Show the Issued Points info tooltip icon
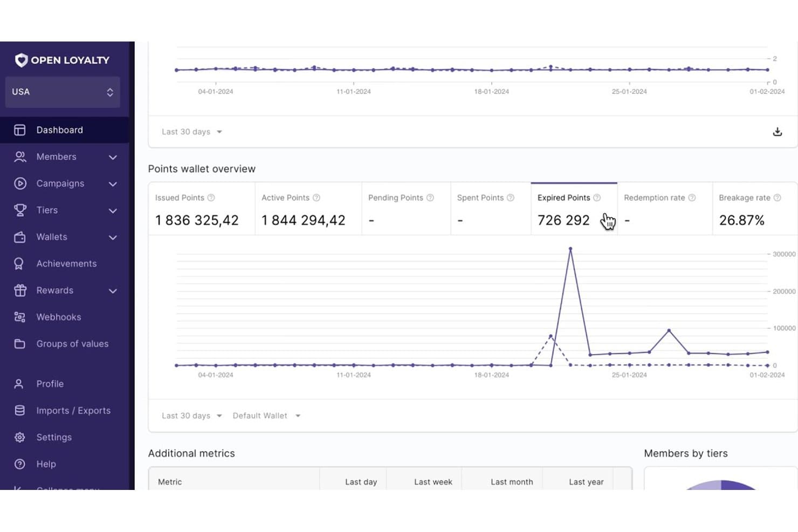798x532 pixels. click(211, 198)
